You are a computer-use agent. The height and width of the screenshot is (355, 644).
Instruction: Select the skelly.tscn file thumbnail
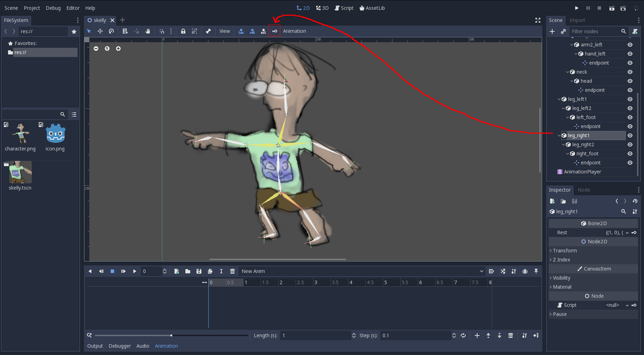coord(20,172)
